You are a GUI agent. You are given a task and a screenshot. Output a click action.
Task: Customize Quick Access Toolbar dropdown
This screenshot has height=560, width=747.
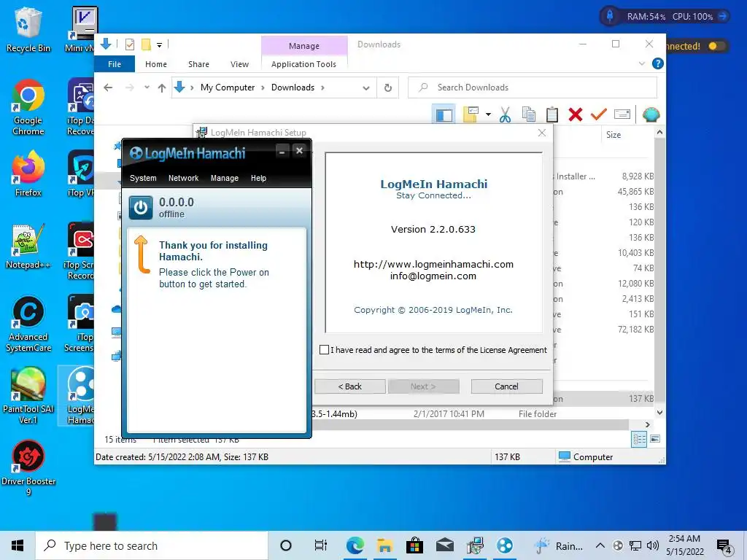coord(160,44)
